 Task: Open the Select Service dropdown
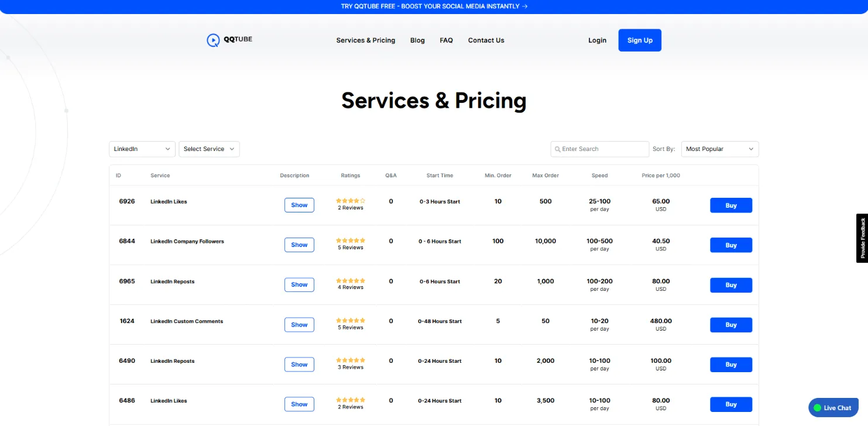click(209, 149)
